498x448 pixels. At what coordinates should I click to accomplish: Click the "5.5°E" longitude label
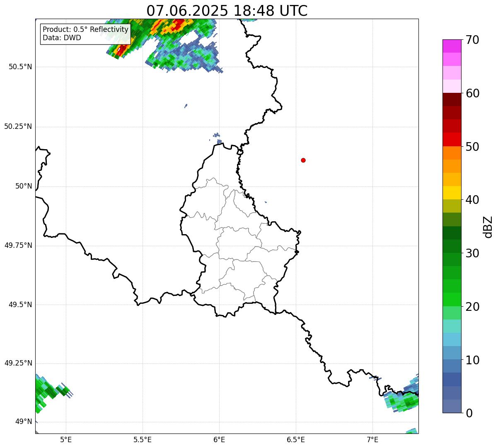(143, 439)
